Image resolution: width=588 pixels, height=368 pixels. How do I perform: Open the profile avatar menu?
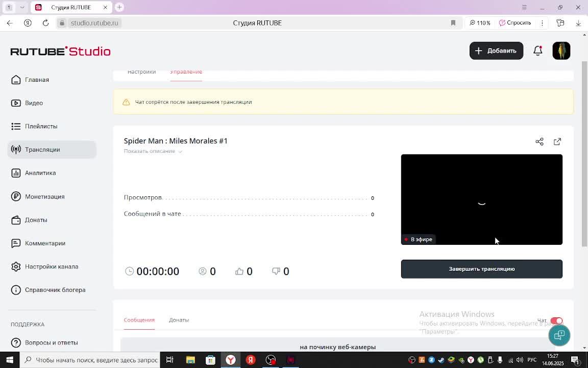click(561, 51)
